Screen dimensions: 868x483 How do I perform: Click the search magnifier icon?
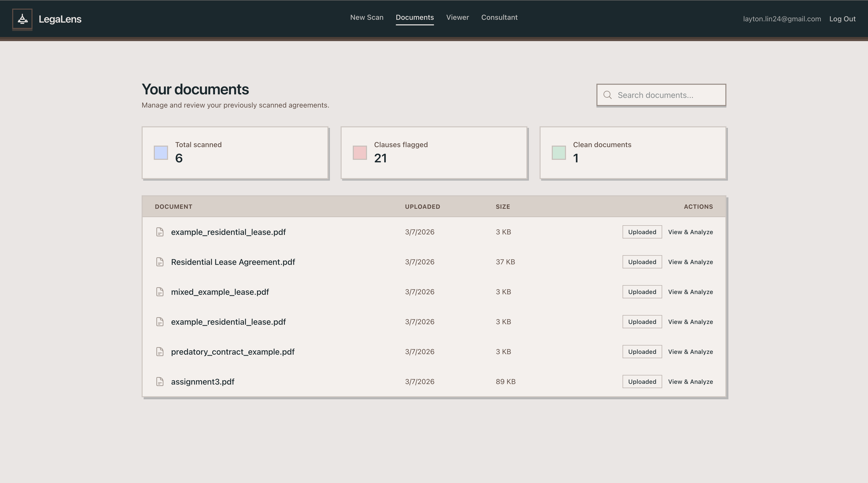tap(607, 95)
